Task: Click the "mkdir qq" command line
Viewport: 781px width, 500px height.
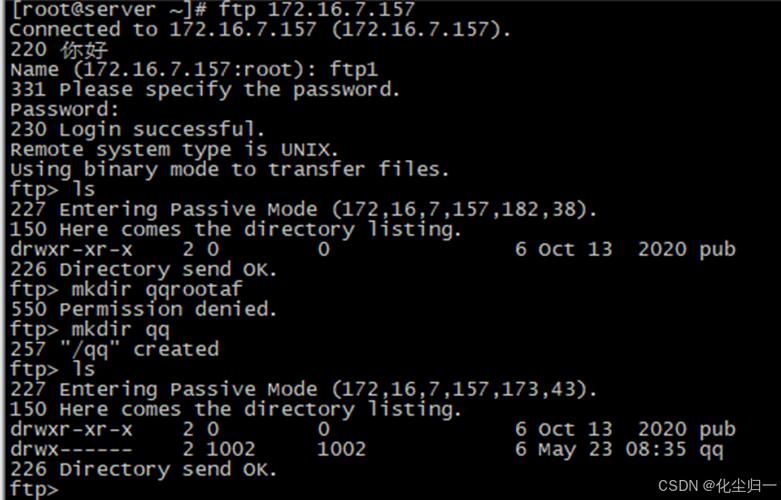Action: coord(120,329)
